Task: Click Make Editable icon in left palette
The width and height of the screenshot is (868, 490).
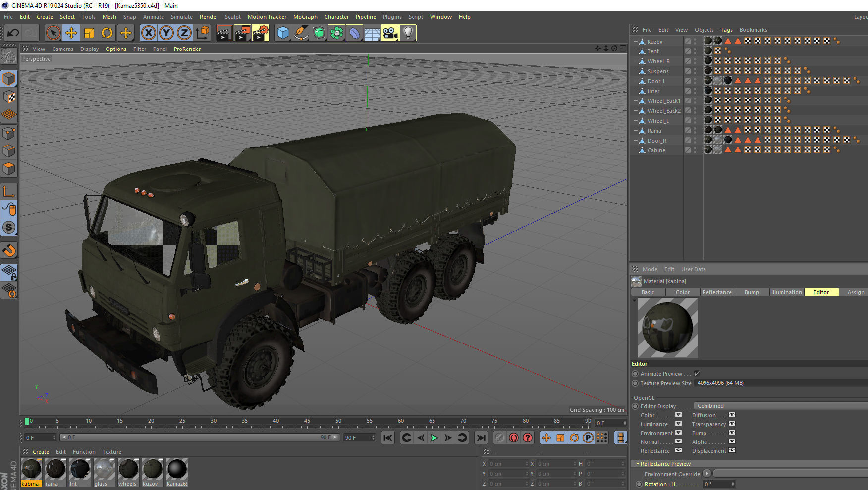Action: click(x=9, y=56)
